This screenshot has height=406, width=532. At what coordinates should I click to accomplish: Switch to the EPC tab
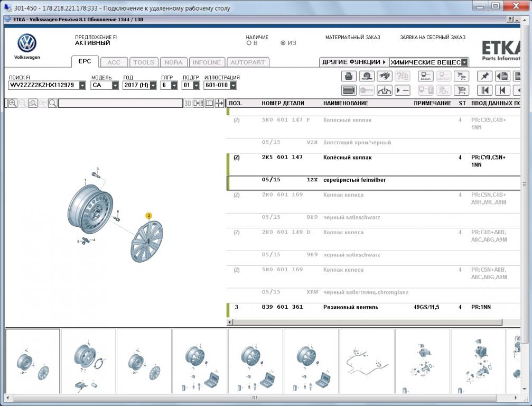pos(85,61)
